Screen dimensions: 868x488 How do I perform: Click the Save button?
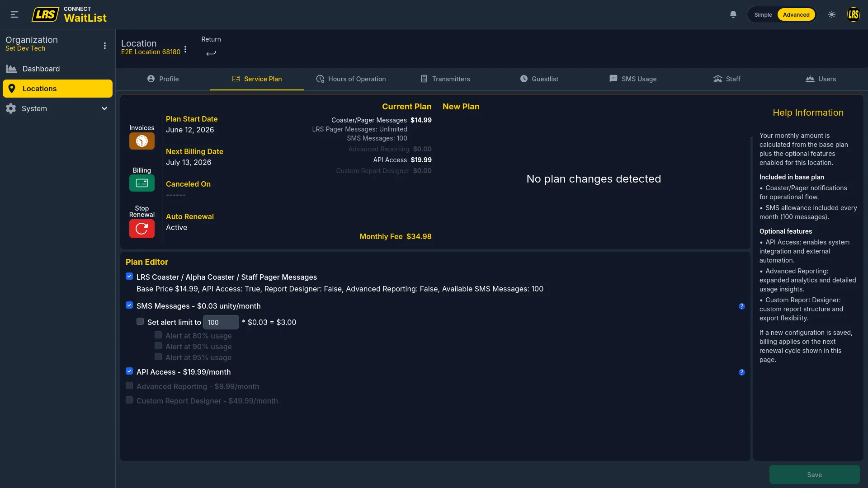(x=815, y=474)
